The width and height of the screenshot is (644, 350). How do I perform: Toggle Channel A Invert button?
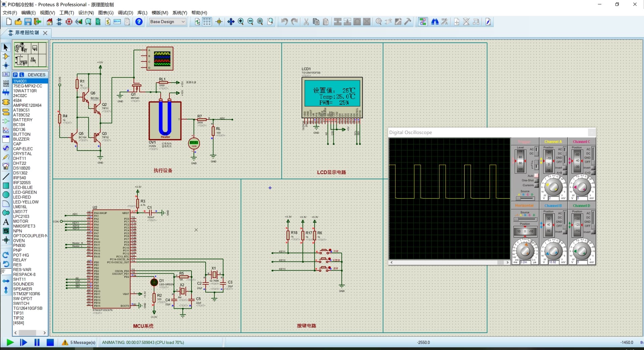(x=565, y=168)
